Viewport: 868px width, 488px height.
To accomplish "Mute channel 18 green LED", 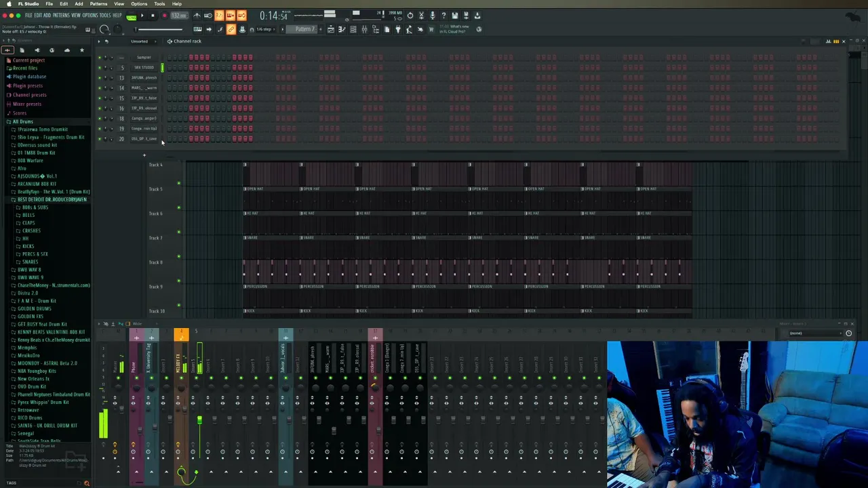I will pyautogui.click(x=99, y=119).
